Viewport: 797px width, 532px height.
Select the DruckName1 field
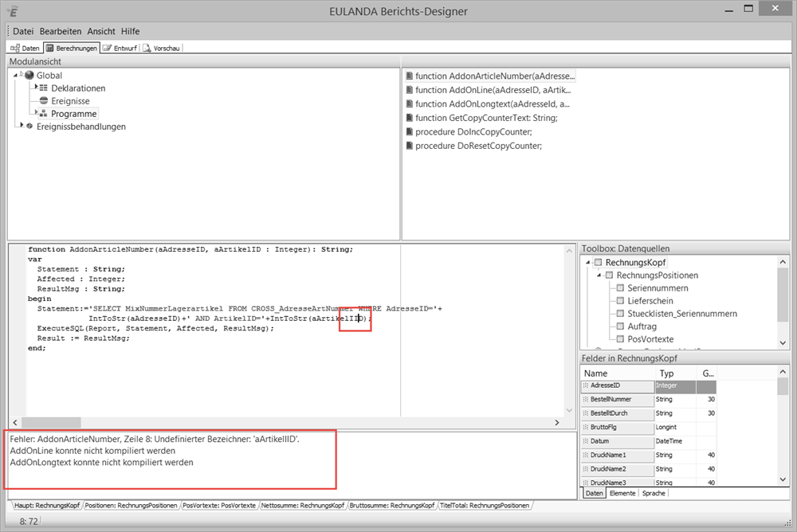click(x=618, y=455)
